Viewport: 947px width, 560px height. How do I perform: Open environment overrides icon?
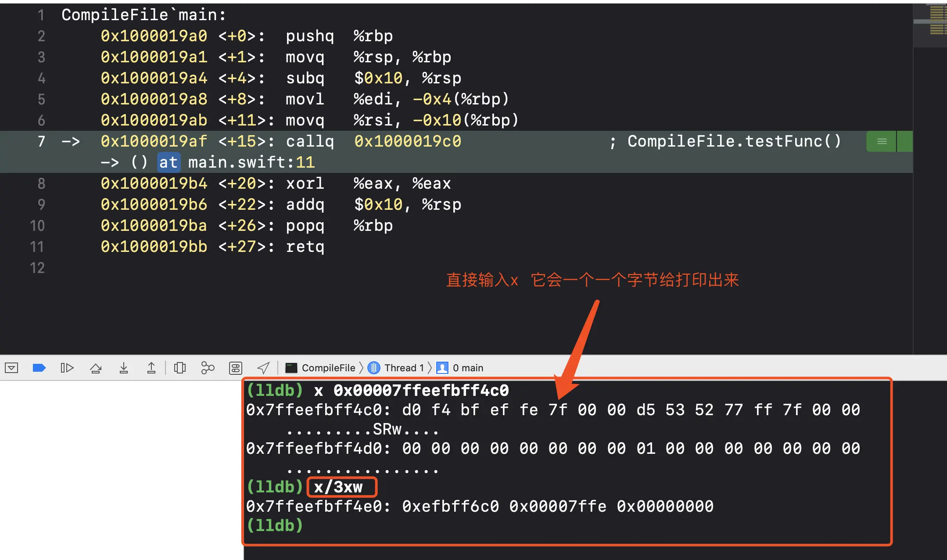pos(236,368)
